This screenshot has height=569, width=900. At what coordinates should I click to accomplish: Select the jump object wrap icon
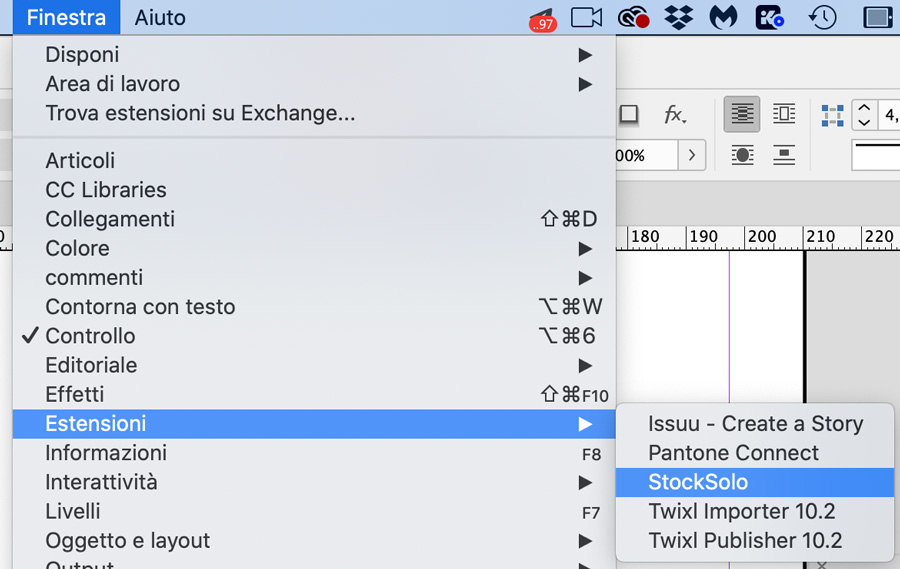[x=783, y=155]
